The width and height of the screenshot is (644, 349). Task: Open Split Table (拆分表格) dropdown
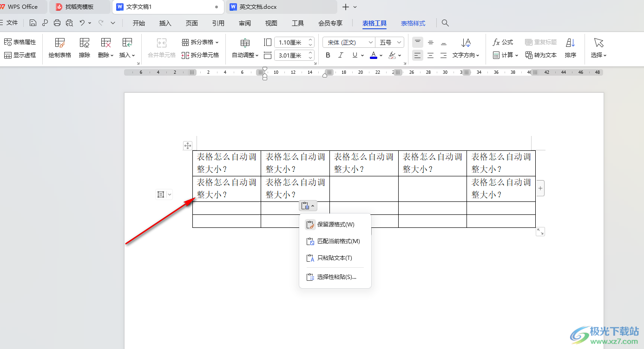pyautogui.click(x=200, y=42)
